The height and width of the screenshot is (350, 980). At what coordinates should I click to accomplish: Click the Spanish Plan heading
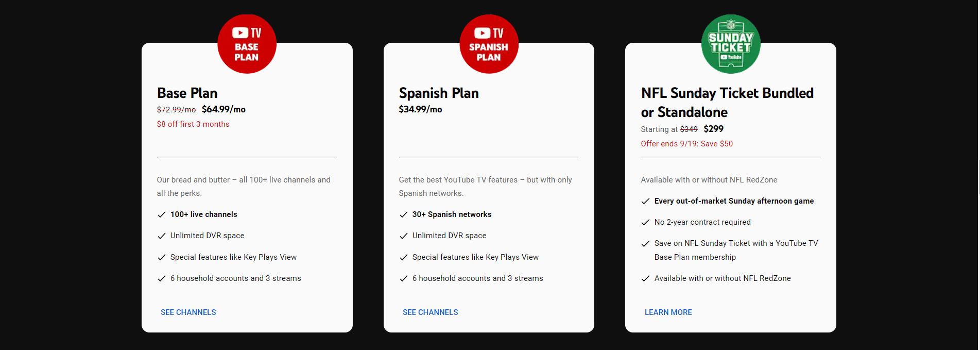tap(438, 93)
